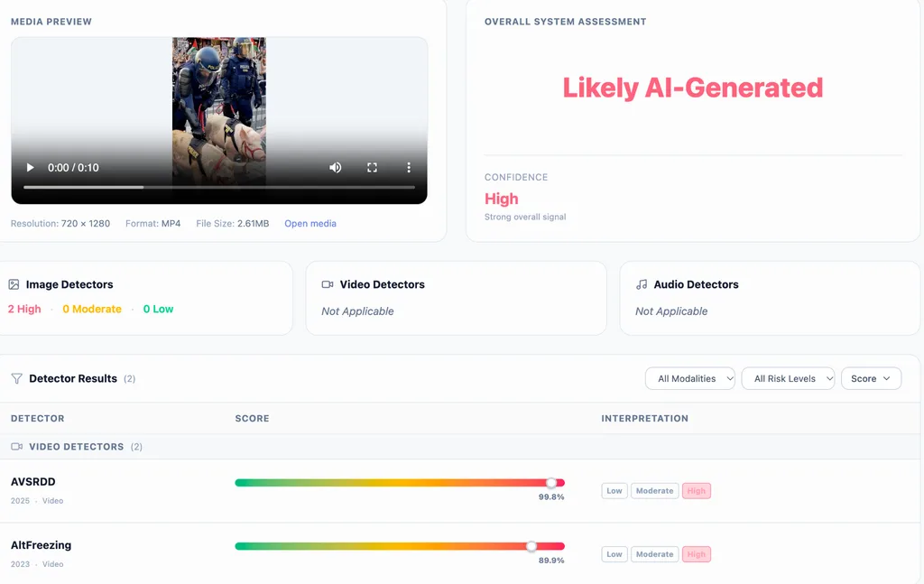This screenshot has width=924, height=584.
Task: Click the INTERPRETATION column header
Action: 644,419
